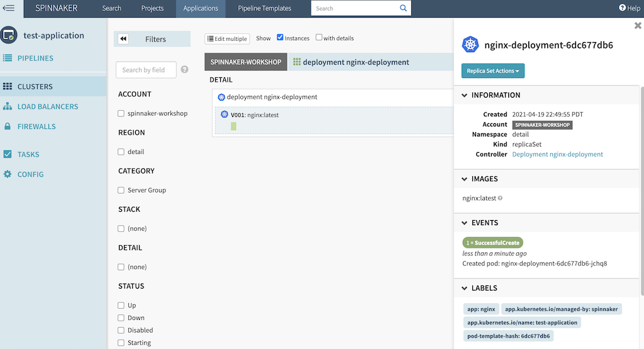Click the test-application icon
Viewport: 644px width, 349px height.
tap(9, 35)
